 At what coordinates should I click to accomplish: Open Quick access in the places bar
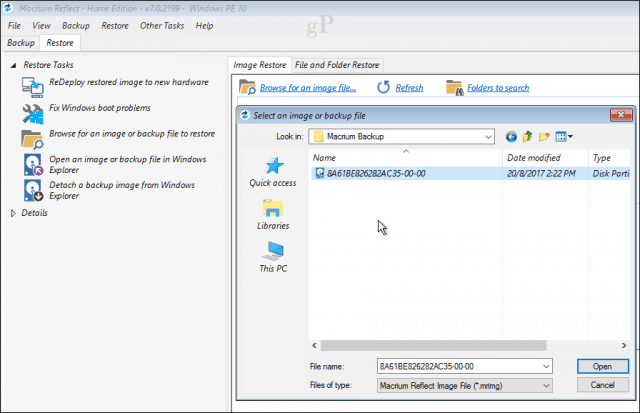(x=273, y=172)
